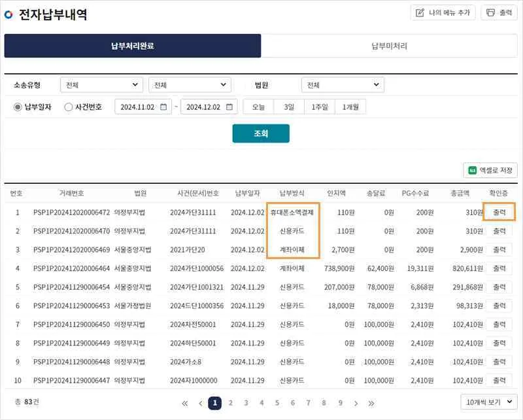Click case number 2024드단1000356
Viewport: 523px width, 420px height.
coord(197,306)
